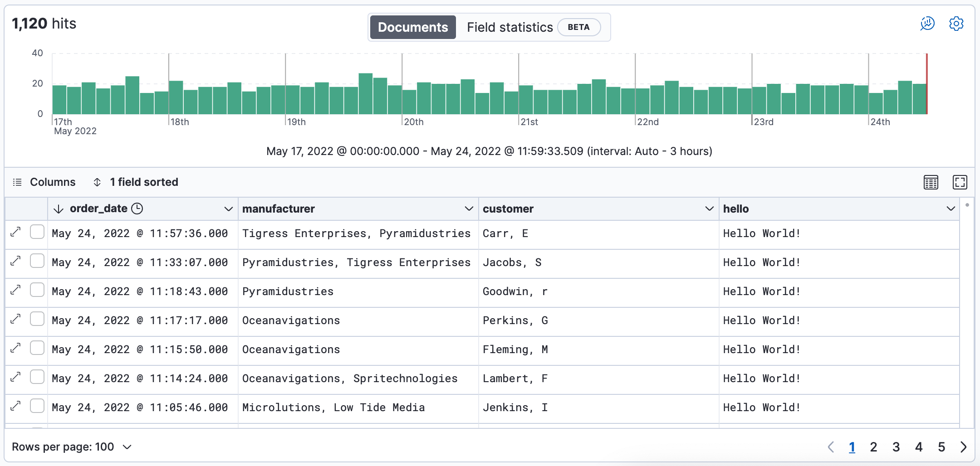Click the edit visualization icon
This screenshot has width=980, height=466.
(x=927, y=24)
